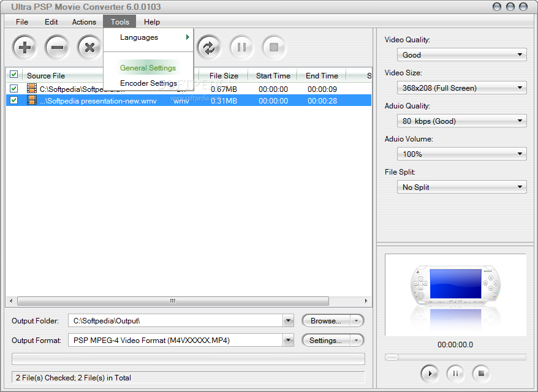Click the Browse... button
This screenshot has height=392, width=538.
pos(326,321)
